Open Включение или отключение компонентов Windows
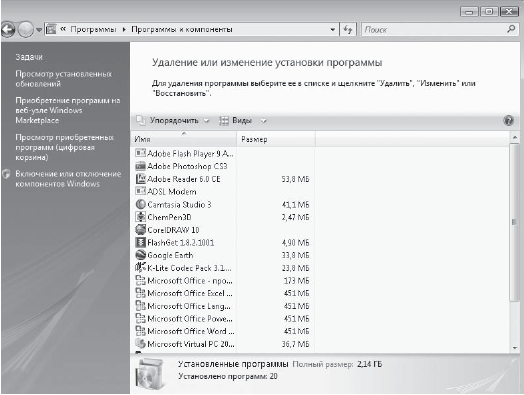Screen dimensions: 524x395 68,179
